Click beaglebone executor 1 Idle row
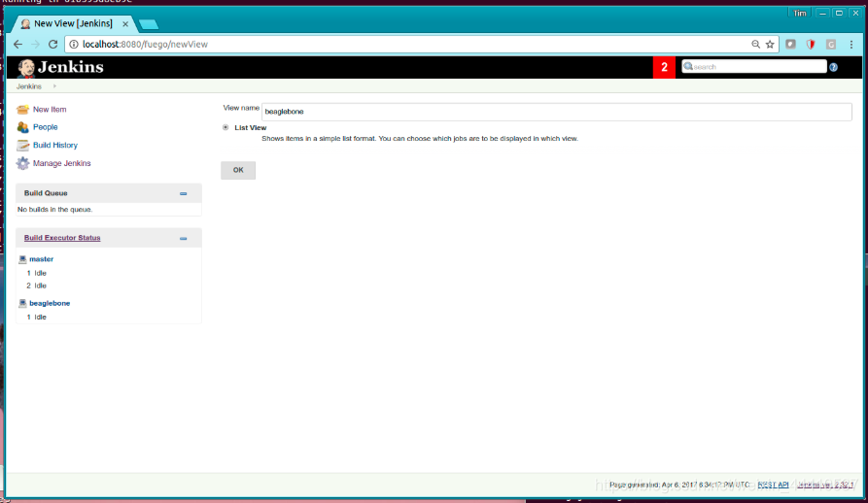868x503 pixels. pos(37,318)
